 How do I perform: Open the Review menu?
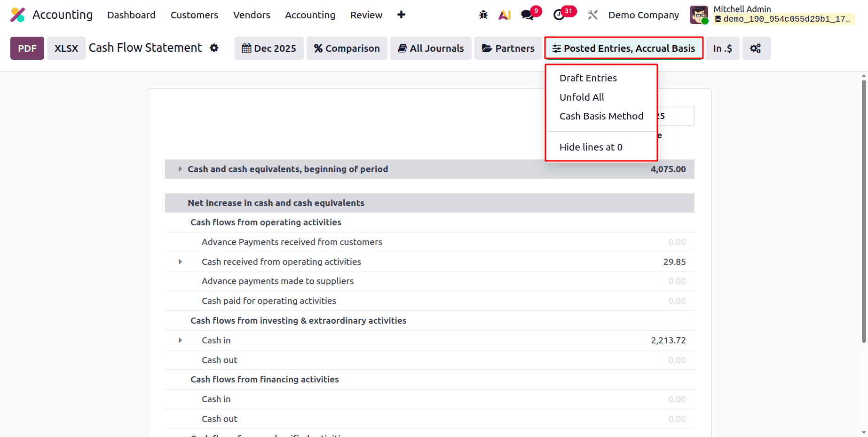point(366,15)
